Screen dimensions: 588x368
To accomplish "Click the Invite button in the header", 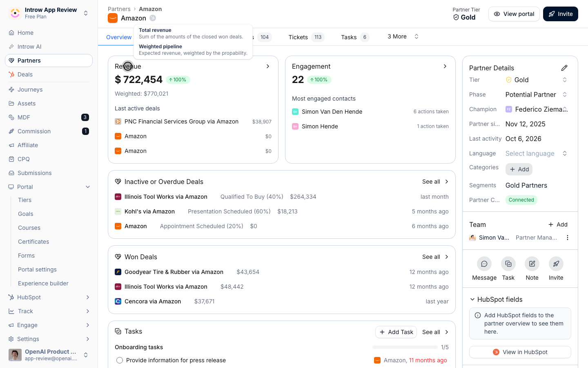I will [x=561, y=14].
